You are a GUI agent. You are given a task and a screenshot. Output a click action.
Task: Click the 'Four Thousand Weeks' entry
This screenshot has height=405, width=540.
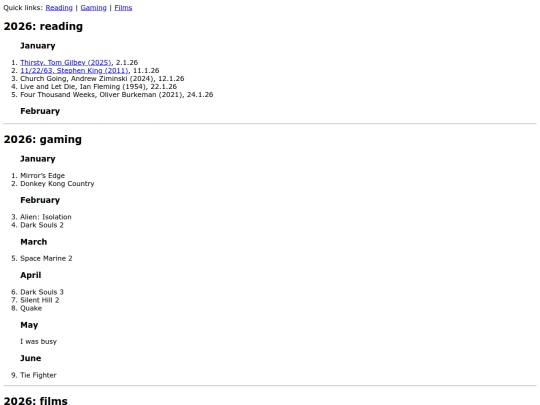117,94
